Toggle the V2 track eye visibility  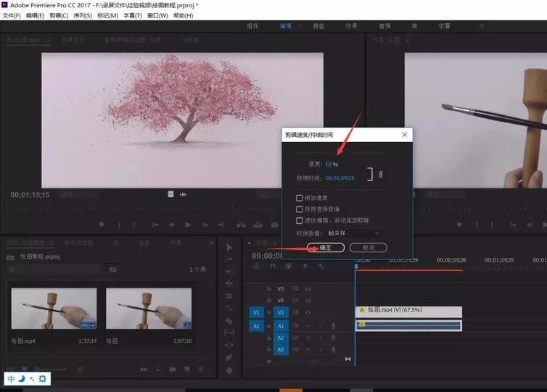tap(308, 301)
